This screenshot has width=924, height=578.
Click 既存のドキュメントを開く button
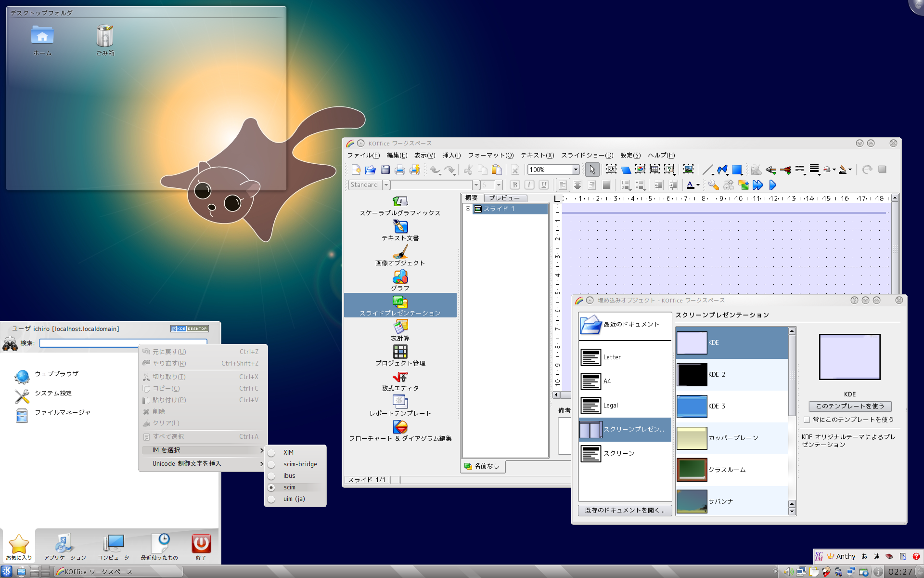tap(624, 510)
